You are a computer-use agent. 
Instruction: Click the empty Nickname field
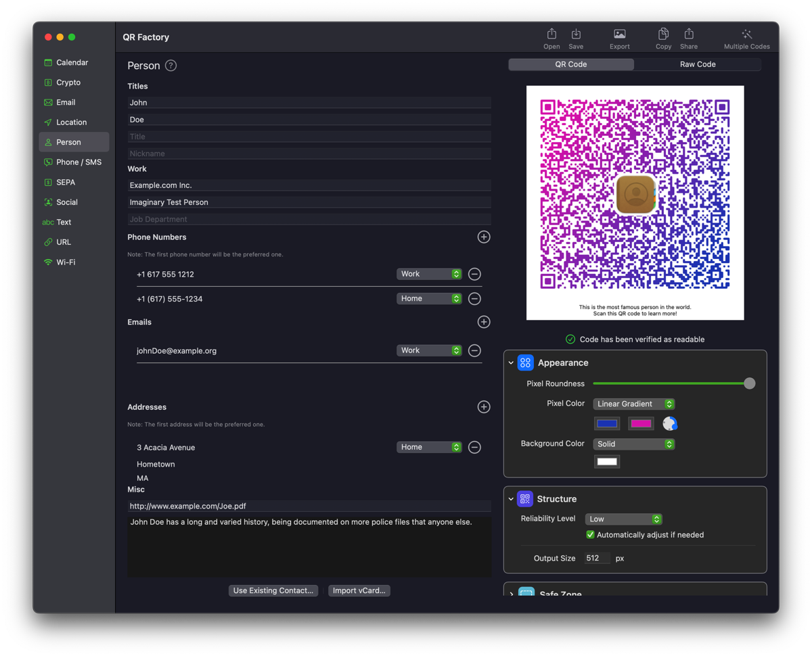point(309,154)
